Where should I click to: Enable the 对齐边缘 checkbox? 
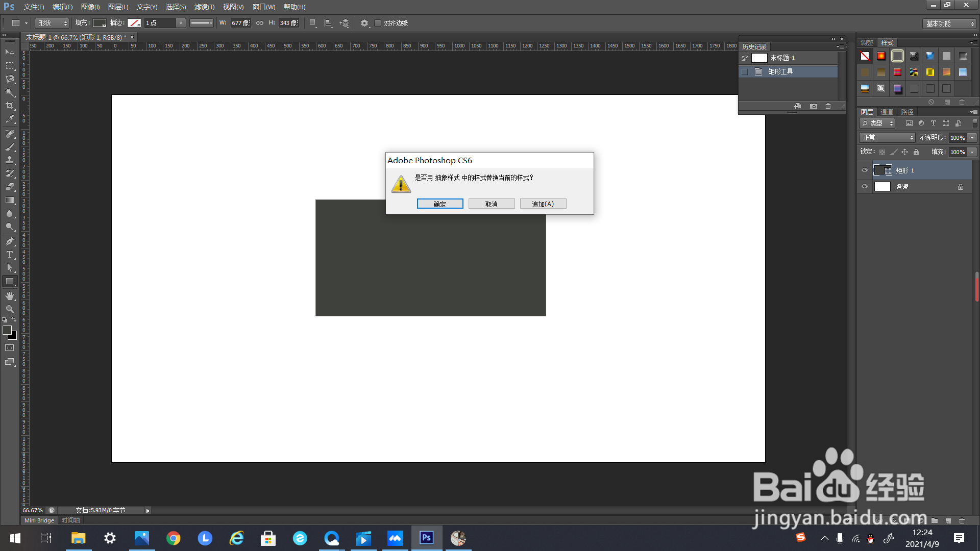[x=378, y=23]
